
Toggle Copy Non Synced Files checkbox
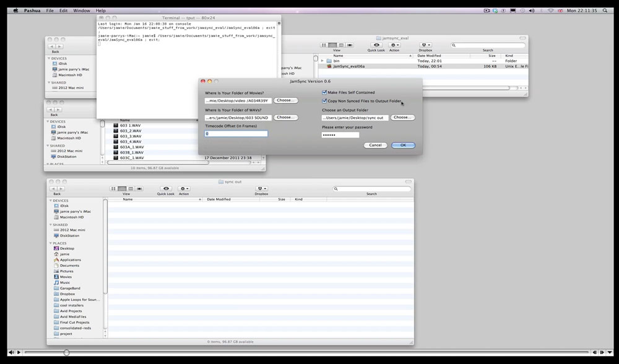[324, 101]
